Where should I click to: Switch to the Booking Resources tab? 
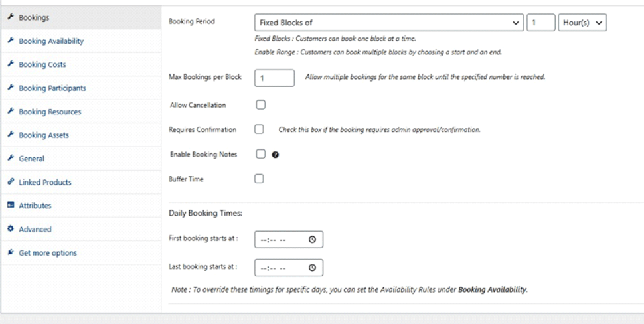point(50,112)
